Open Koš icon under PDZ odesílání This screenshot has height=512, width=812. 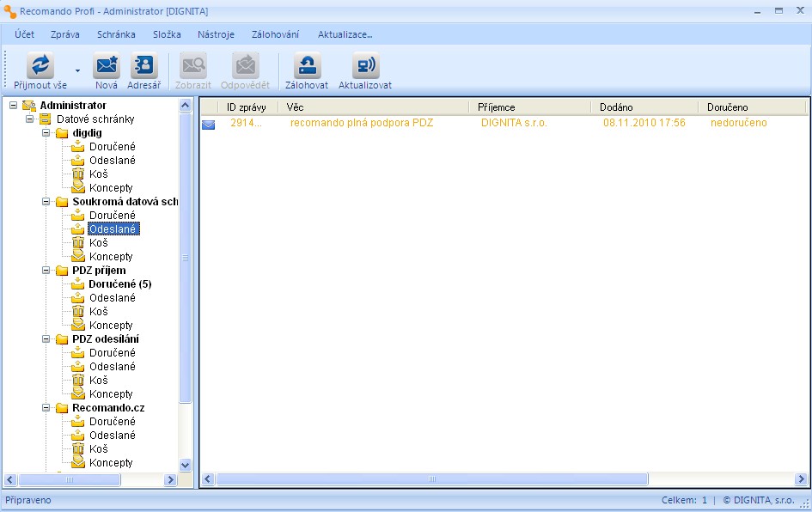tap(77, 380)
